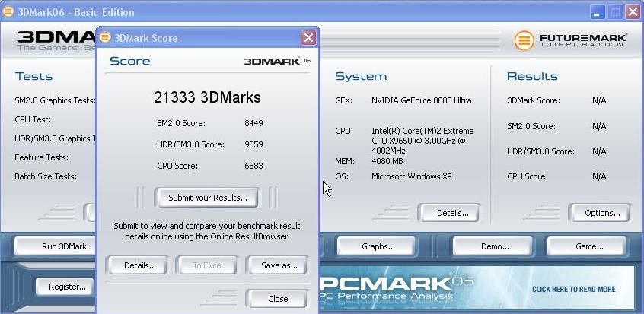This screenshot has width=644, height=314.
Task: Click the System section heading
Action: [361, 76]
